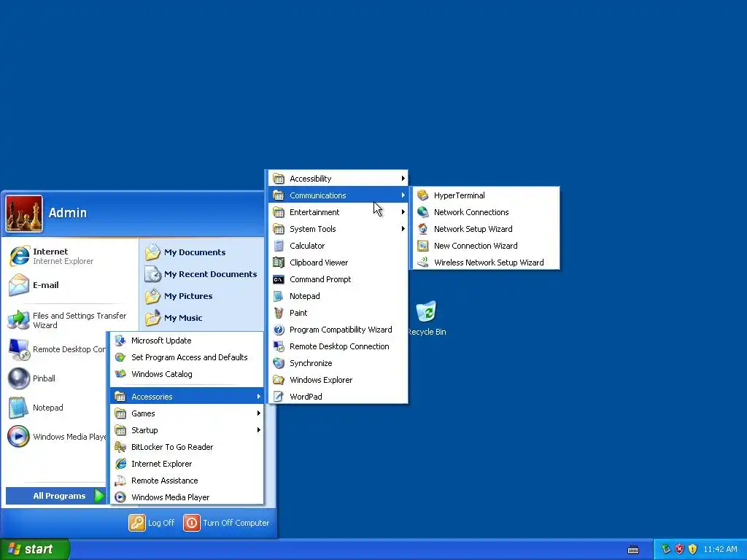The image size is (747, 560).
Task: Click the Command Prompt icon
Action: coord(279,279)
